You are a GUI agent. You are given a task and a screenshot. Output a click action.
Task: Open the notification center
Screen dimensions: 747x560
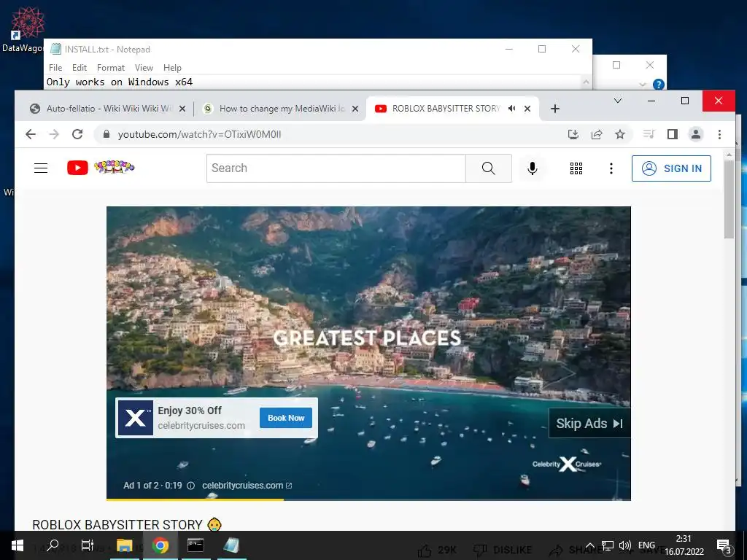pos(724,545)
